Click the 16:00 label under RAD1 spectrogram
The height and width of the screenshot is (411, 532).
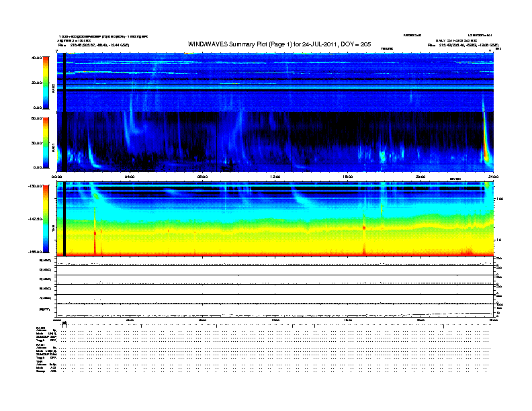(348, 177)
